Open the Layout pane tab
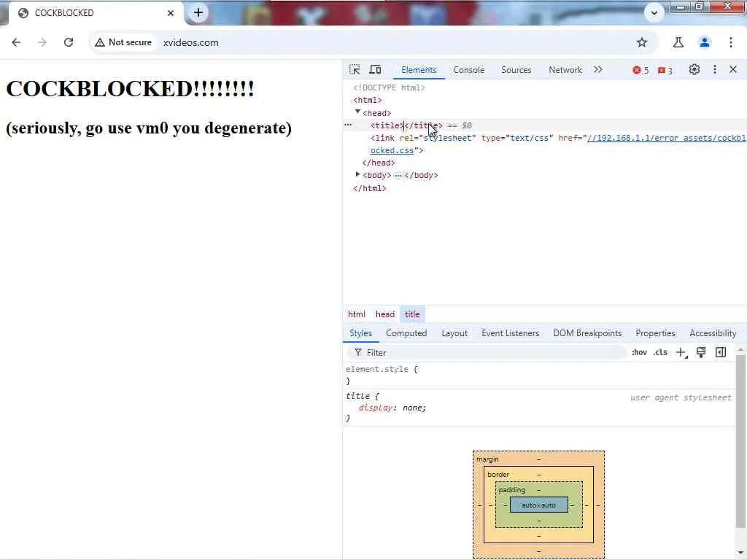Image resolution: width=747 pixels, height=560 pixels. (454, 333)
